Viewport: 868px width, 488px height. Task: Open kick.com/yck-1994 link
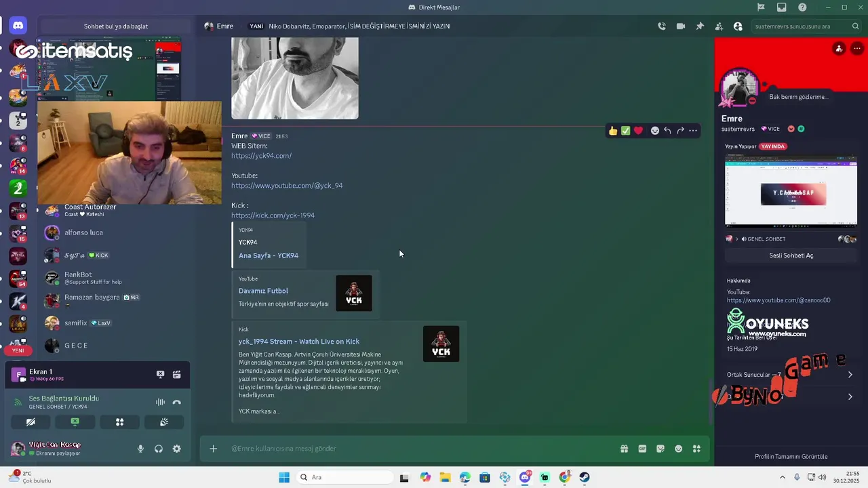coord(273,216)
